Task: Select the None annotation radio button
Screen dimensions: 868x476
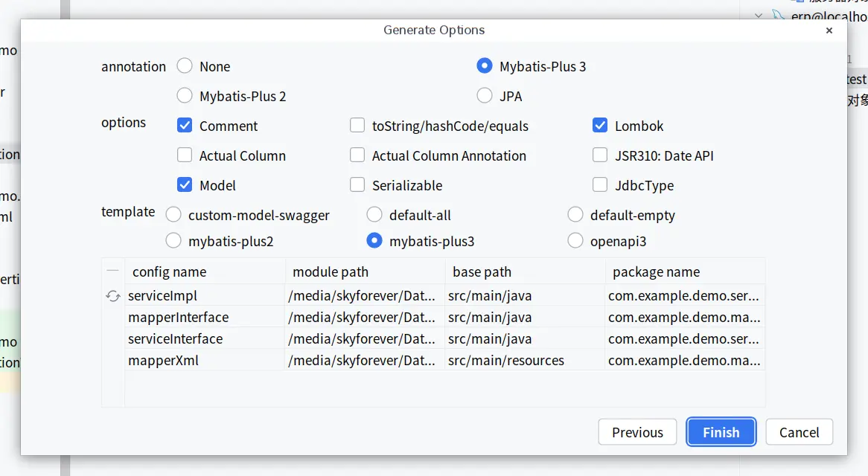Action: [x=185, y=65]
